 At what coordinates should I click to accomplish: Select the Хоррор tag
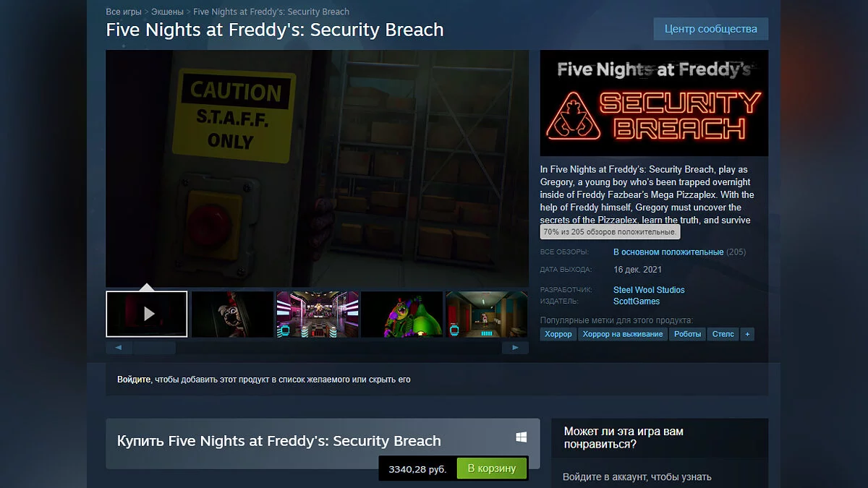[558, 334]
